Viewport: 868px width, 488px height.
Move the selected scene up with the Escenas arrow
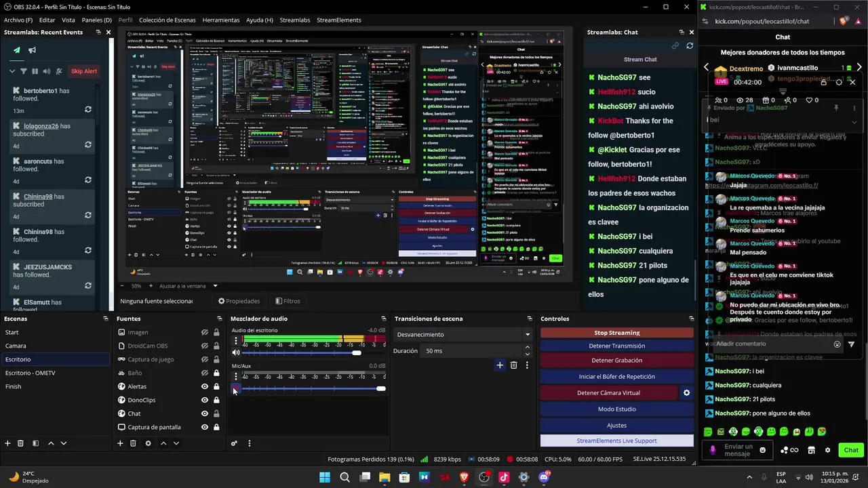coord(51,443)
